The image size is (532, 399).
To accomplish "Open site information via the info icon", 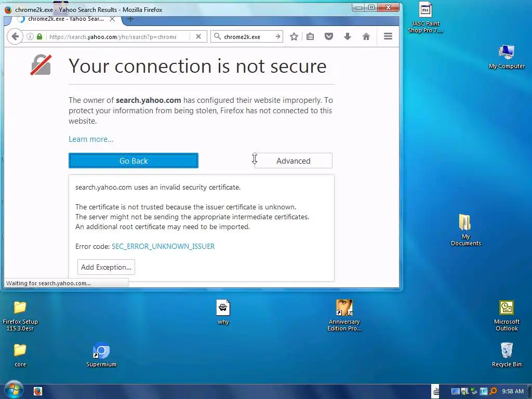I will (x=30, y=37).
